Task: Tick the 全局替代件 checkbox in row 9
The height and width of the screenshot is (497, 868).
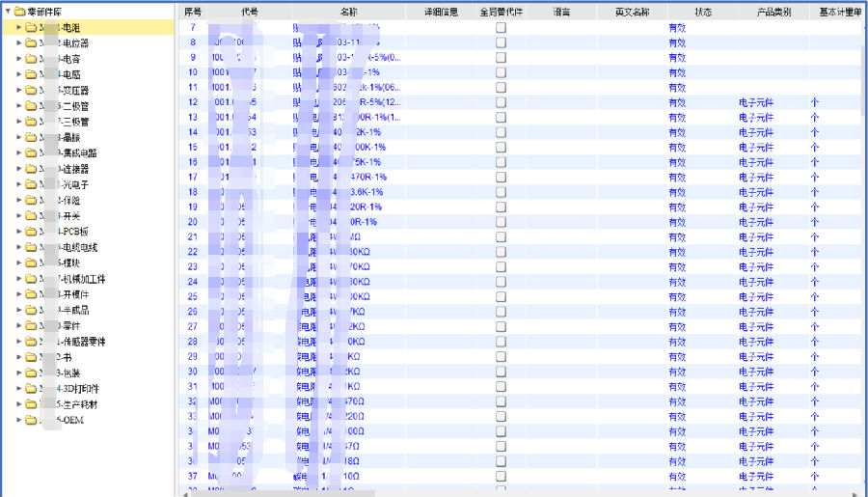Action: point(501,57)
